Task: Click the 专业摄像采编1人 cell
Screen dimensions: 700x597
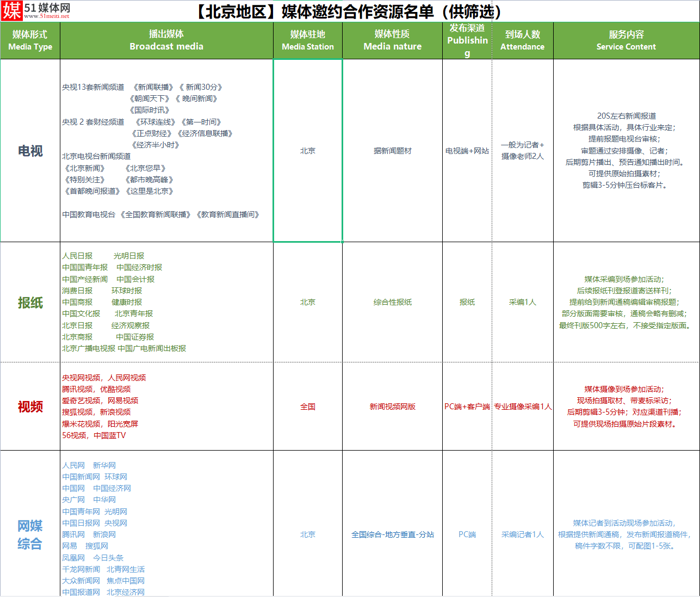Action: click(x=523, y=407)
